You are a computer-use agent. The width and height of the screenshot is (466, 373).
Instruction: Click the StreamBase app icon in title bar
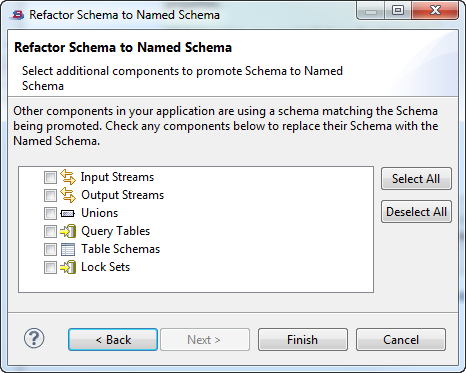pyautogui.click(x=17, y=15)
